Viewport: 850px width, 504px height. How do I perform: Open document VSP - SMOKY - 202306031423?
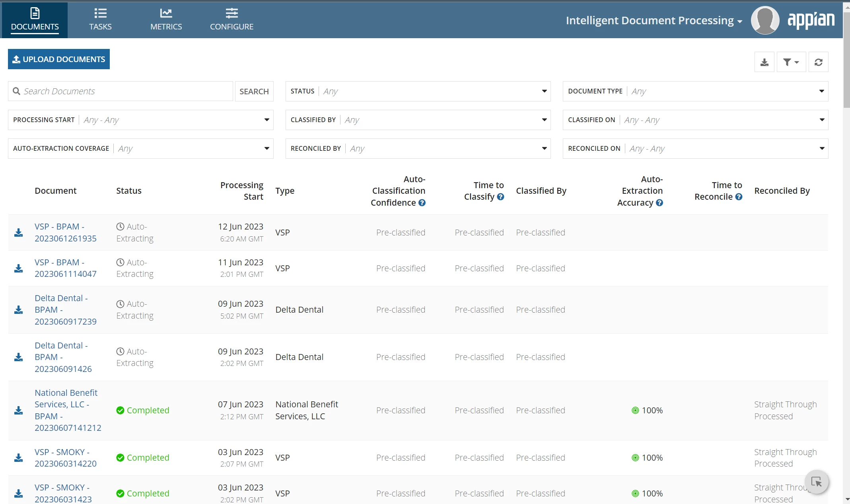[63, 494]
